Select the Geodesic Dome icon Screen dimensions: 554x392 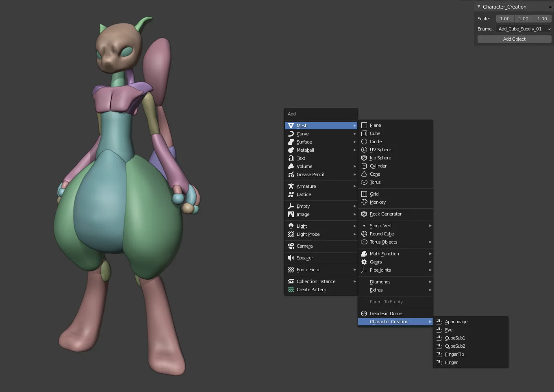click(x=365, y=313)
